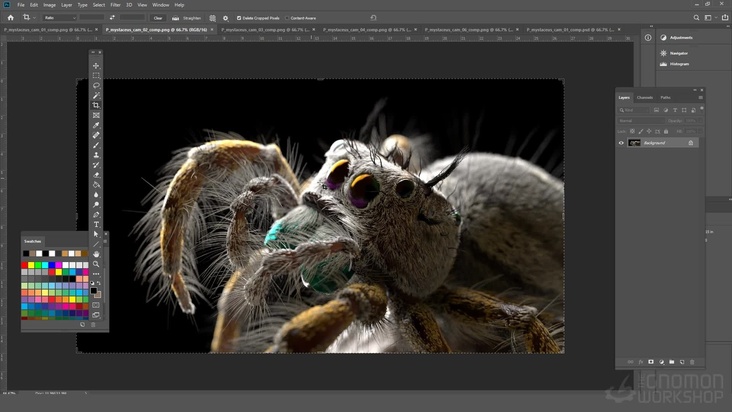Open the Adjustments panel

[x=676, y=37]
